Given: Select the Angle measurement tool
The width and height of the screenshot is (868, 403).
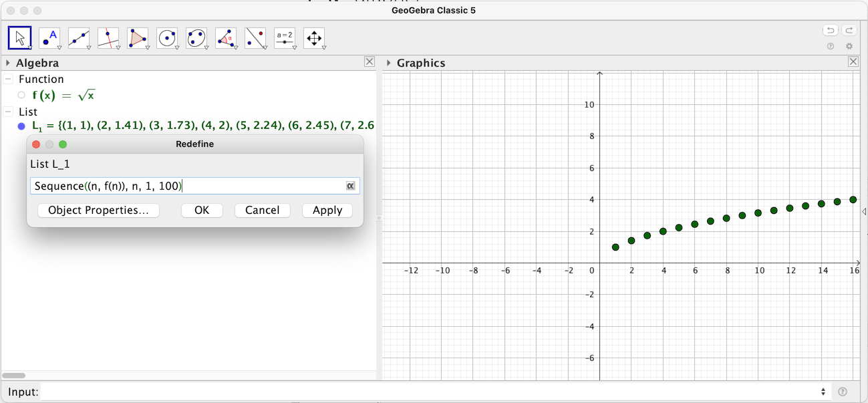Looking at the screenshot, I should coord(226,38).
